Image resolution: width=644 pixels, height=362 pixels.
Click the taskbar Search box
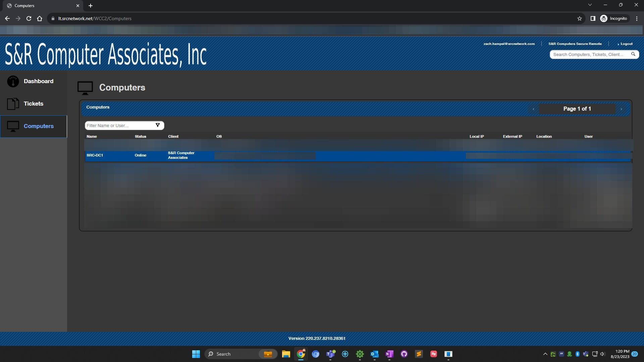241,354
